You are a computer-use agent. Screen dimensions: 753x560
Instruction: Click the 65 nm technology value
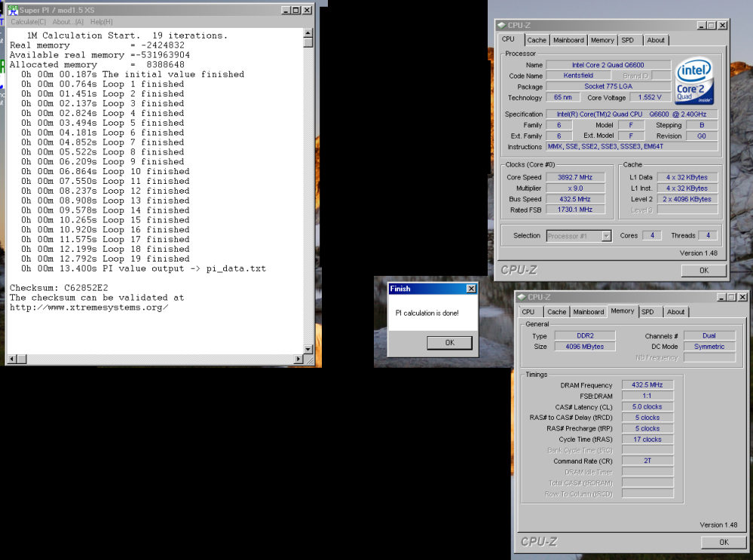pyautogui.click(x=562, y=97)
